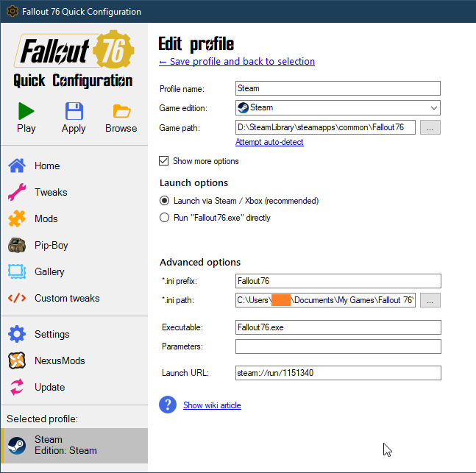Viewport: 476px width, 473px height.
Task: Open Mods via the puzzle piece icon
Action: (x=17, y=218)
